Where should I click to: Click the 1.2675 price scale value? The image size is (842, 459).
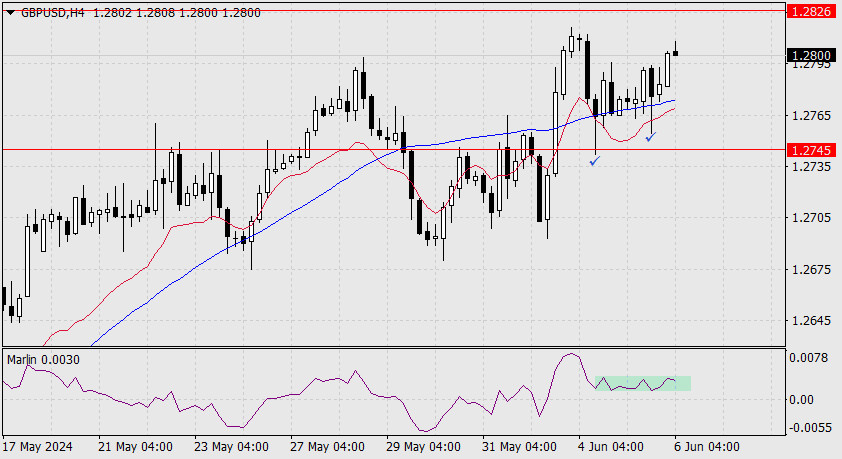click(x=811, y=269)
